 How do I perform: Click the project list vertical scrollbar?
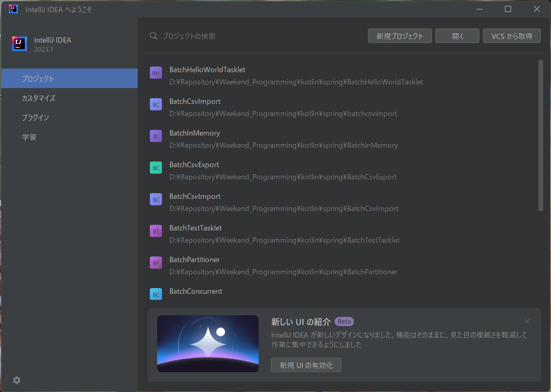point(540,136)
